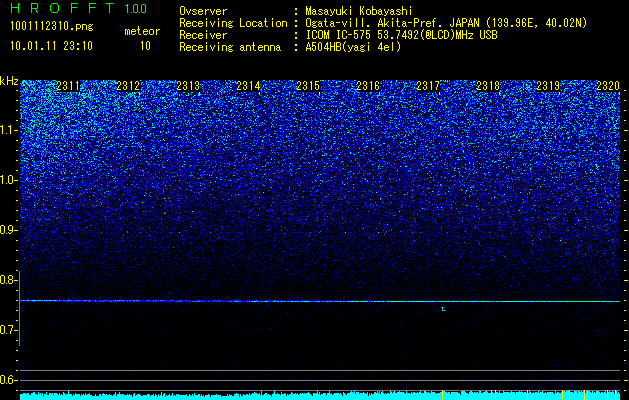Click the meteor count label
629x400 pixels.
142,31
